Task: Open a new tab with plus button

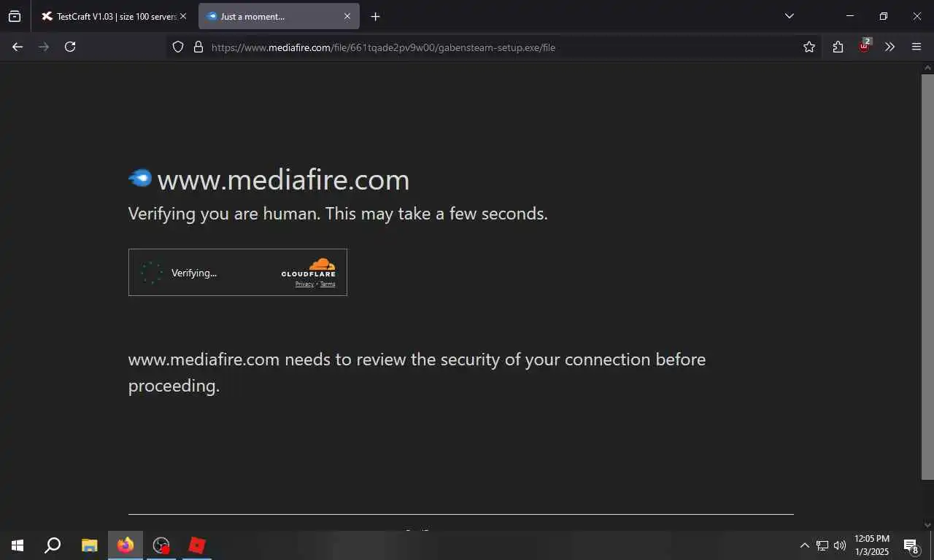Action: coord(375,16)
